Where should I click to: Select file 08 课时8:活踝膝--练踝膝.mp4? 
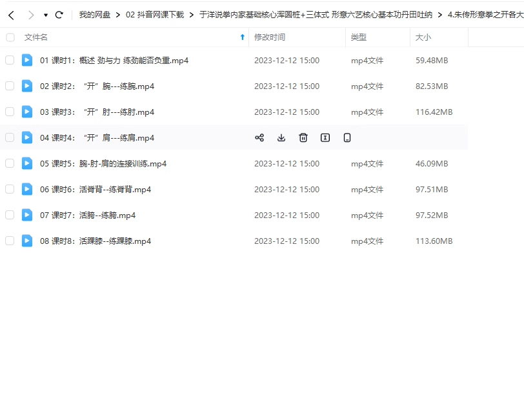(x=96, y=241)
